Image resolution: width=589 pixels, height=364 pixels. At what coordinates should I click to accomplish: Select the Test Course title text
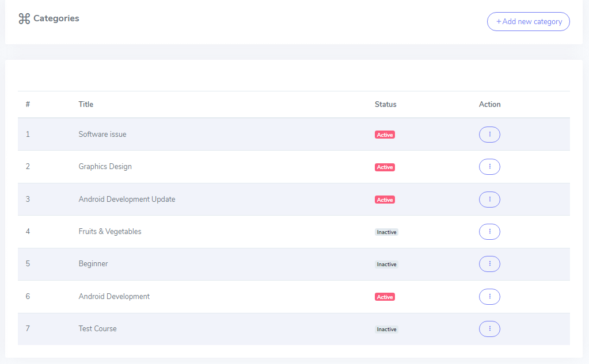tap(97, 329)
